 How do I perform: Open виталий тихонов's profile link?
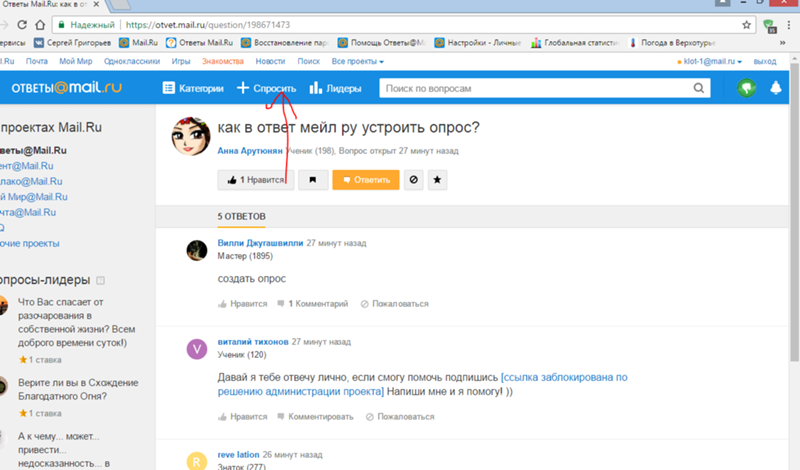tap(253, 342)
